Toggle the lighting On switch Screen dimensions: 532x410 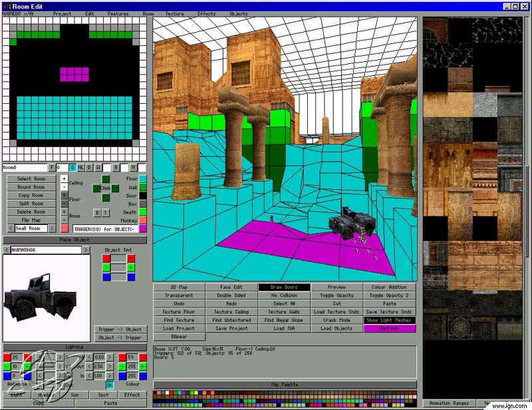[x=110, y=385]
